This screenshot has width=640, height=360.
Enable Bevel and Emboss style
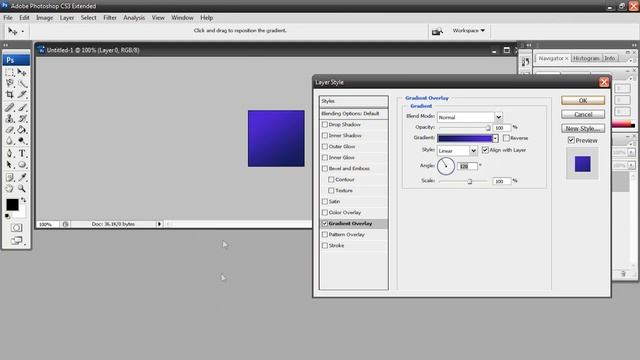tap(325, 169)
